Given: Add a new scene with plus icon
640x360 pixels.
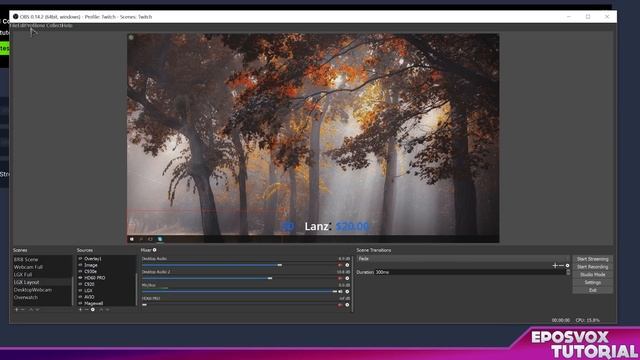Looking at the screenshot, I should tap(16, 310).
